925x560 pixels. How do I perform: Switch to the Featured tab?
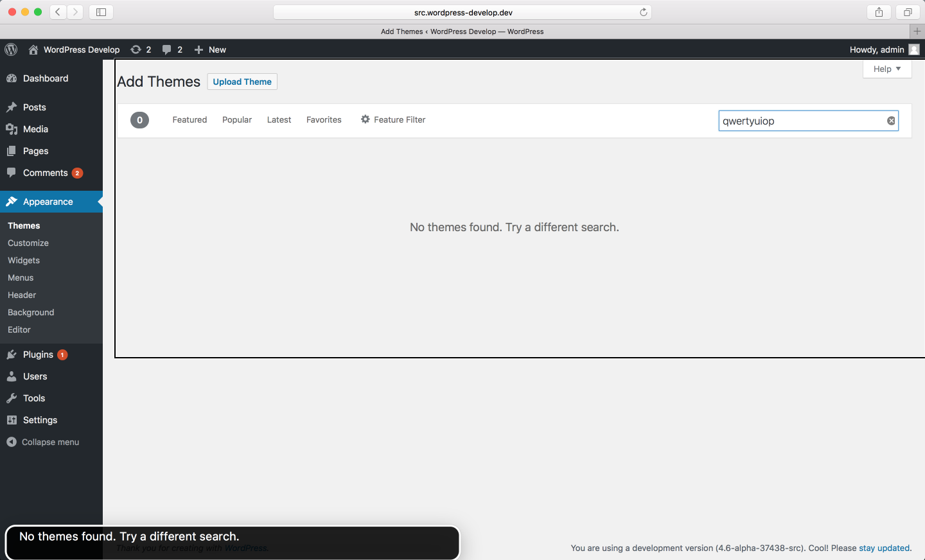coord(189,119)
